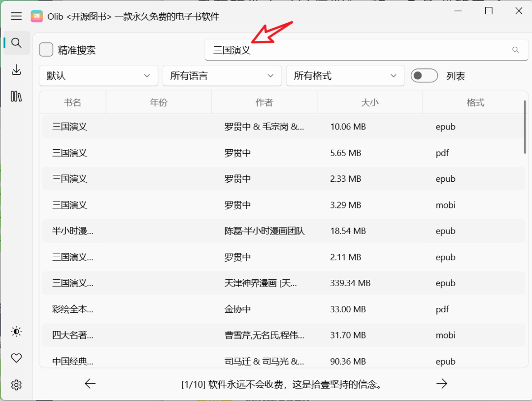Open the downloads page in sidebar
The height and width of the screenshot is (401, 532).
pyautogui.click(x=16, y=69)
